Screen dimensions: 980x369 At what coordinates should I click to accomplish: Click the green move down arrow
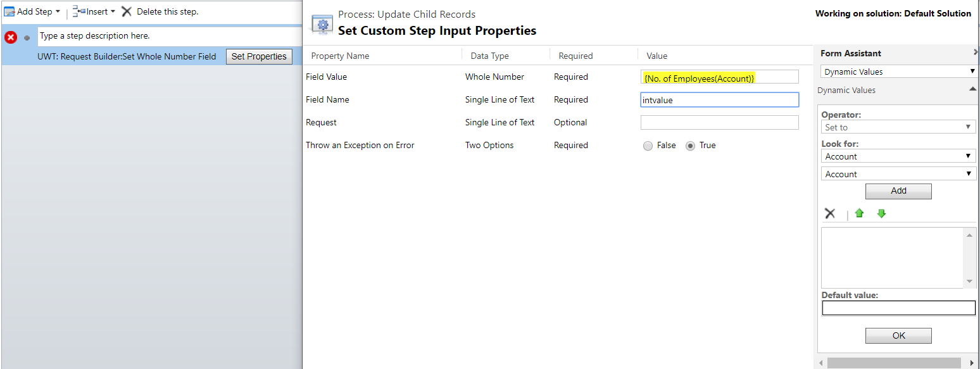click(x=881, y=214)
